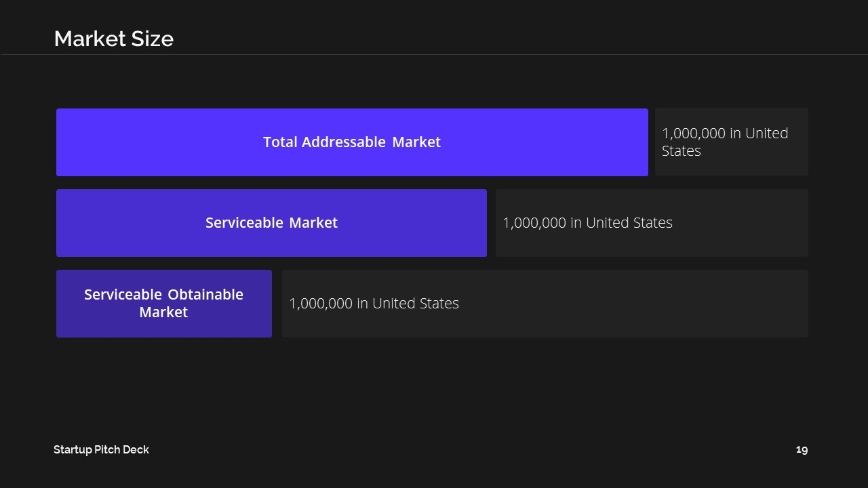Click the word 'Obtainable' in the bottom bar

205,295
